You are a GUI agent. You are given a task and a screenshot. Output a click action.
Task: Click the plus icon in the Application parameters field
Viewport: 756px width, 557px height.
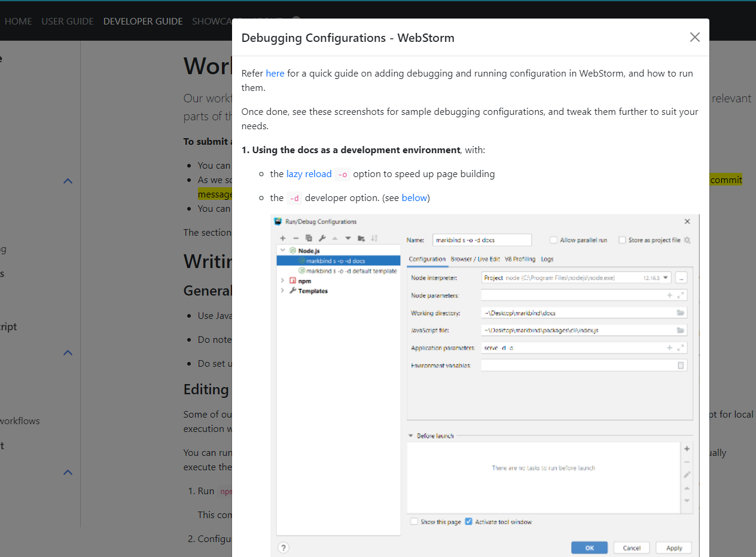(670, 348)
